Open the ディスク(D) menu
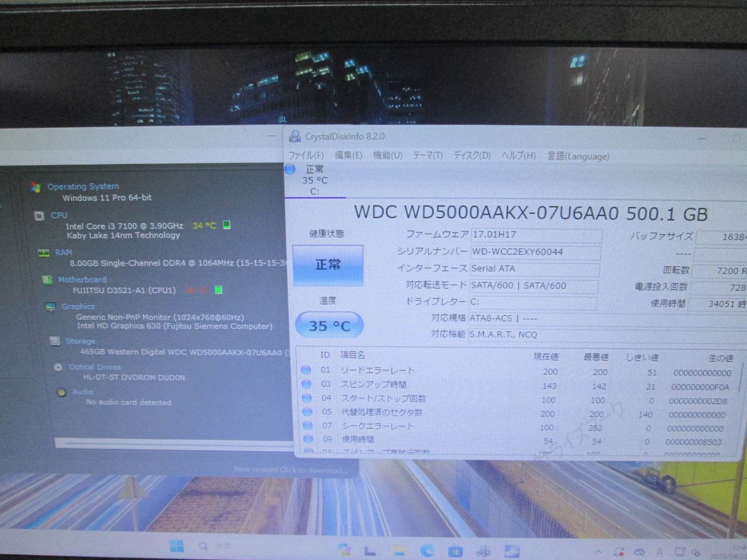This screenshot has height=560, width=747. pos(472,155)
